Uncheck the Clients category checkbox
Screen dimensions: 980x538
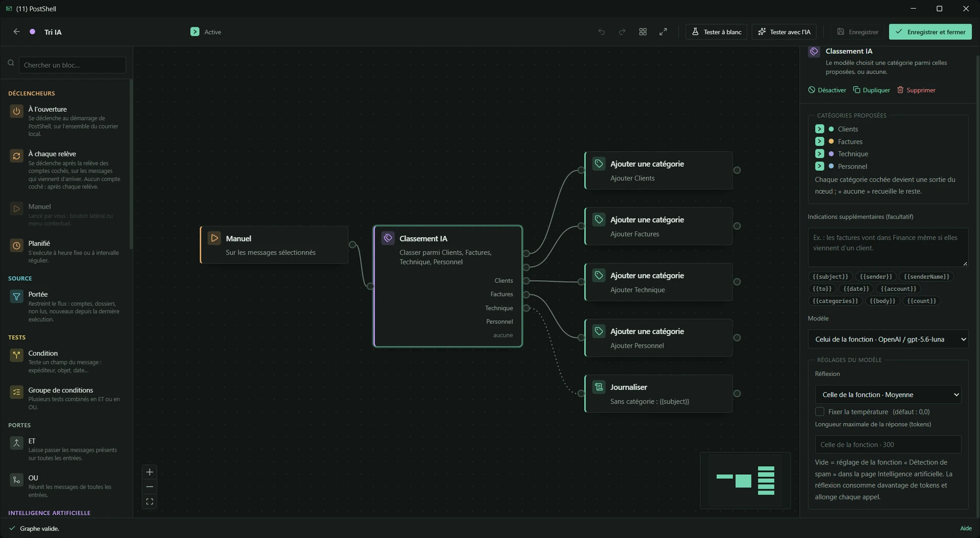[x=819, y=129]
